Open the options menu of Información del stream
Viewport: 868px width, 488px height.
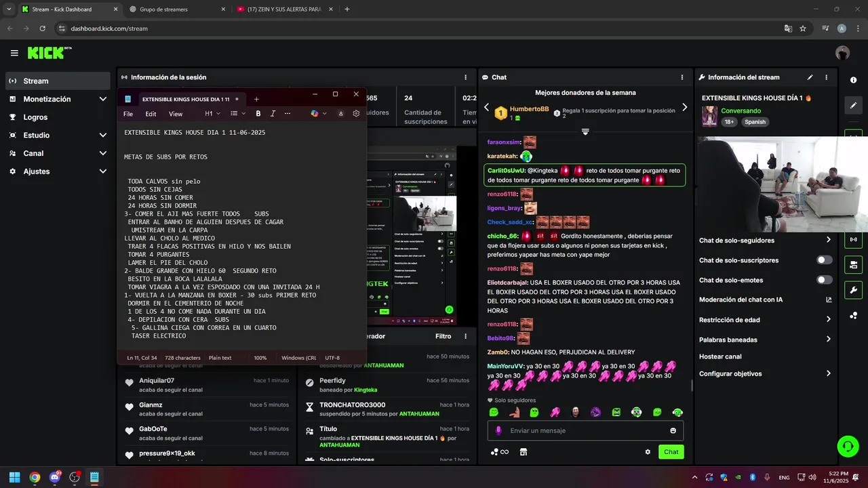(826, 77)
